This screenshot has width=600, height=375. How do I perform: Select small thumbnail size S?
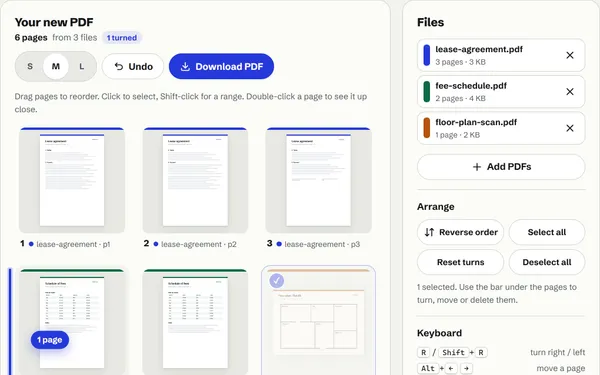click(30, 67)
